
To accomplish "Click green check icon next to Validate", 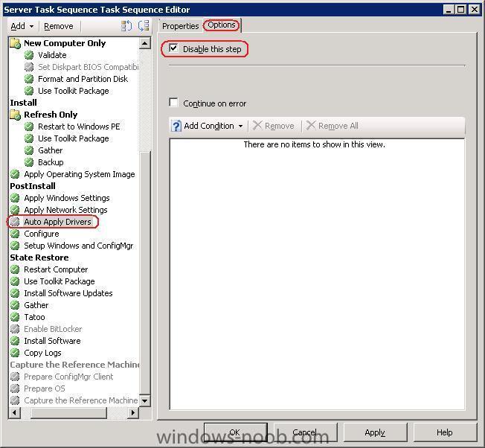I will 29,55.
